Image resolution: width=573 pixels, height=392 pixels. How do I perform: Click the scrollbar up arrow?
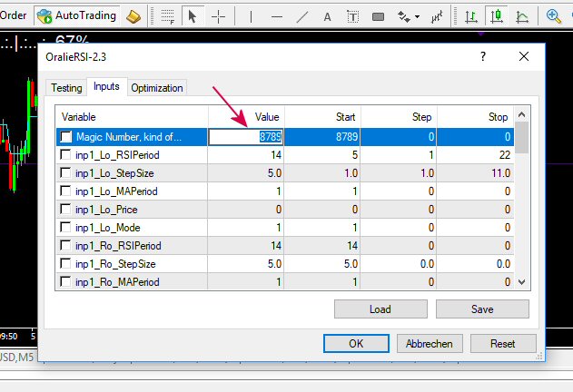click(x=522, y=114)
